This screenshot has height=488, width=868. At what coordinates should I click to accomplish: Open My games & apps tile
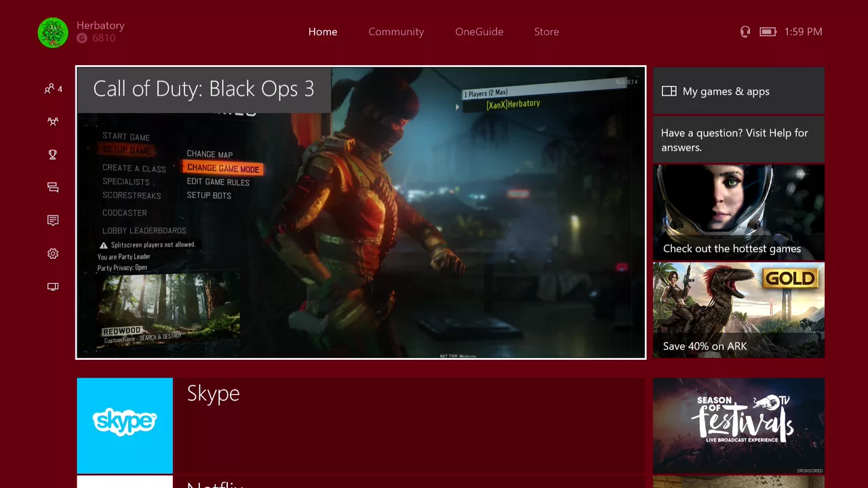pyautogui.click(x=738, y=90)
